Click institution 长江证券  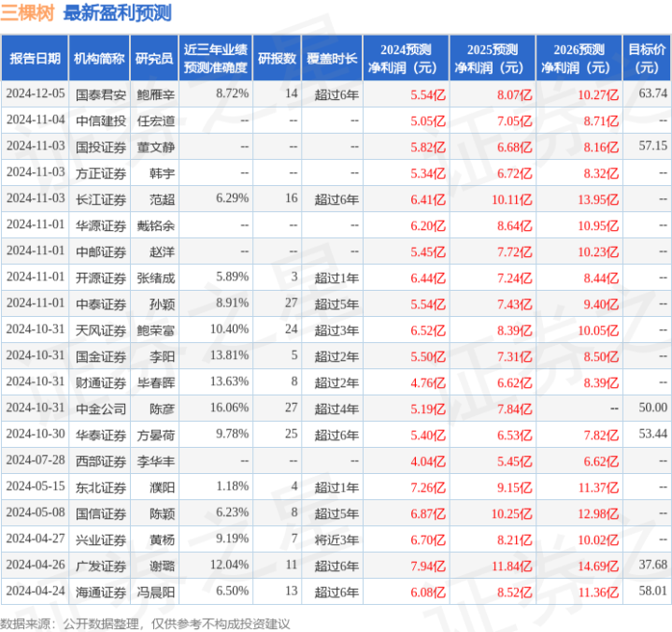(101, 199)
